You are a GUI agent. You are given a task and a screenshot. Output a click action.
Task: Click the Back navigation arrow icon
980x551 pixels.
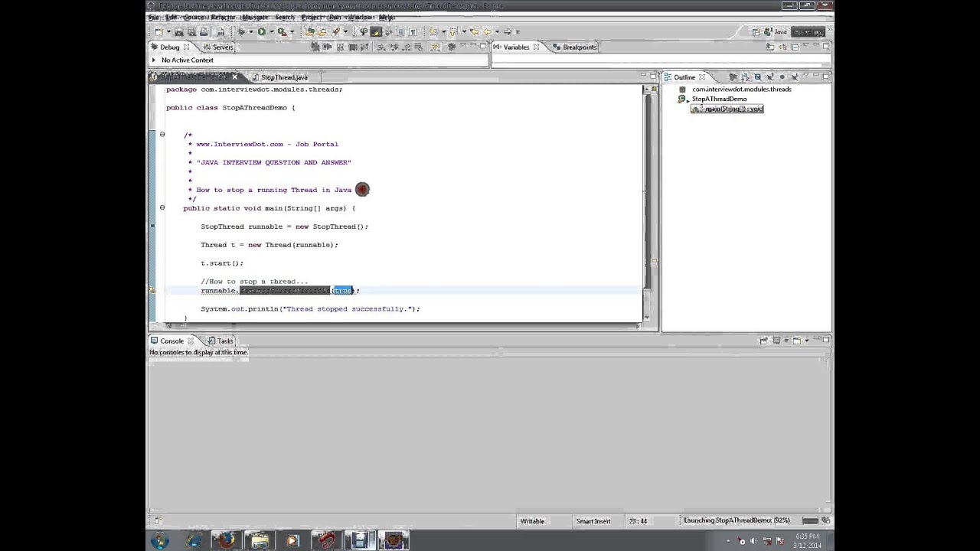pos(487,31)
